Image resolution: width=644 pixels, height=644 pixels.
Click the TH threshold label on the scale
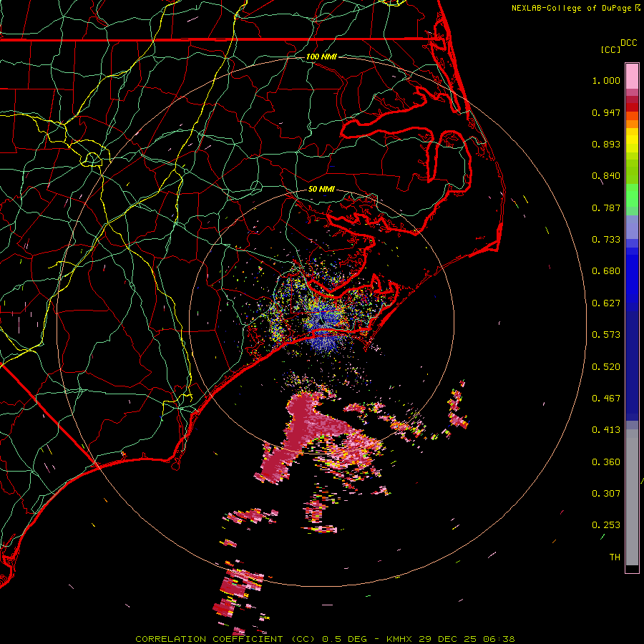615,557
